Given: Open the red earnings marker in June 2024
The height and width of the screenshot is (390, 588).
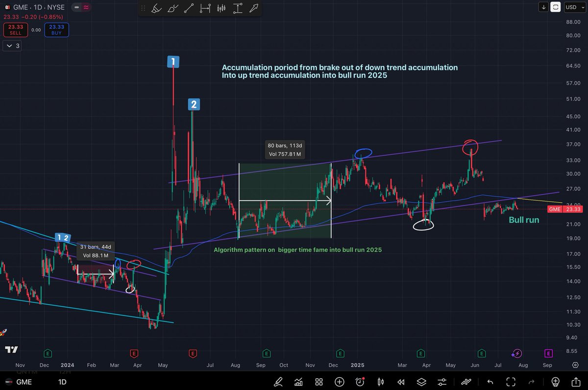Looking at the screenshot, I should coord(193,353).
